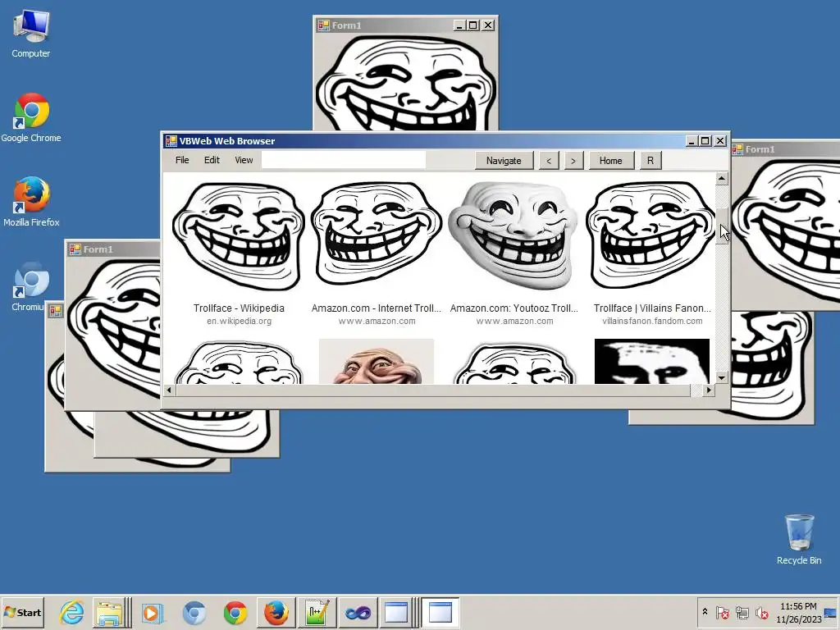Click the Villains Fanon trollface thumbnail
The height and width of the screenshot is (630, 840).
click(651, 235)
